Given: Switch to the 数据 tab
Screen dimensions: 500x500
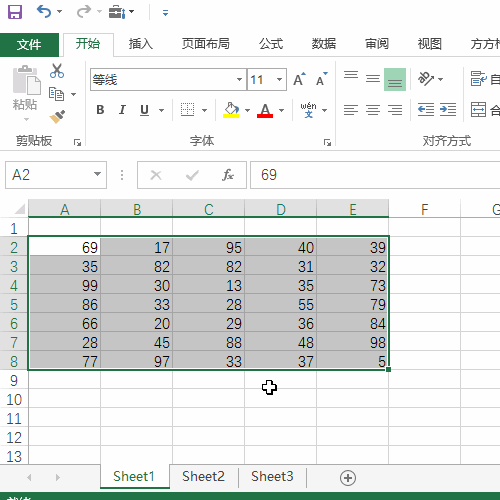Looking at the screenshot, I should (324, 44).
